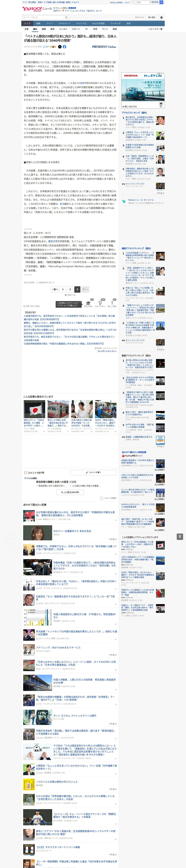Screen dimensions: 186x868
Task: Open the 有料 navigation tab
Action: (x=128, y=24)
